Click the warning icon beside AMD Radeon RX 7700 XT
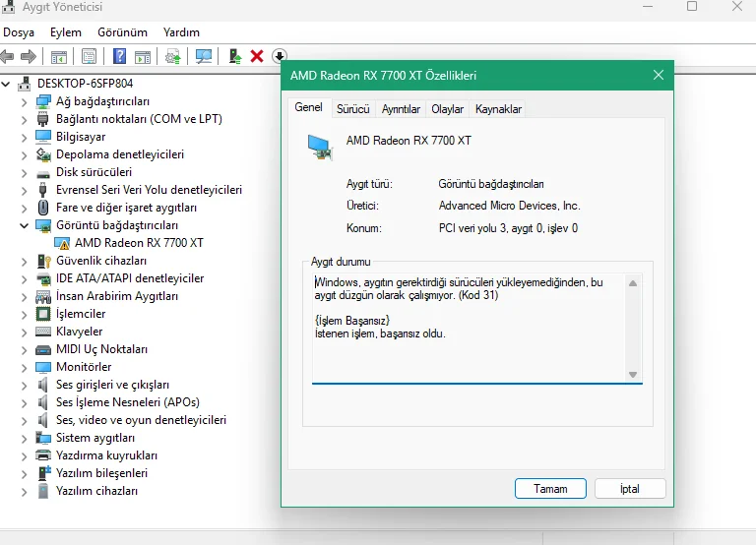 point(62,243)
